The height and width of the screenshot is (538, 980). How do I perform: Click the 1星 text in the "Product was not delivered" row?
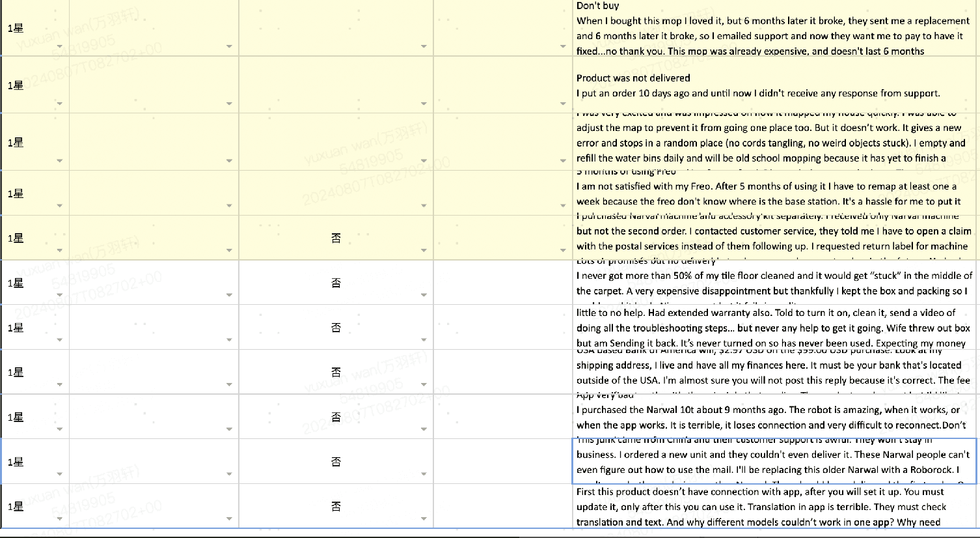[x=16, y=85]
